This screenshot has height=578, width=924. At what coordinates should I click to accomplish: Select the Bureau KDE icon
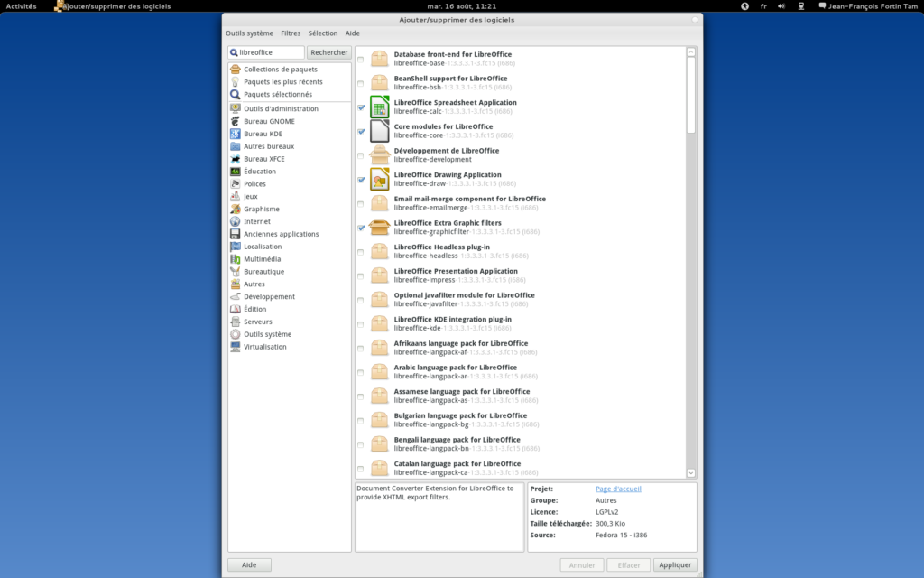[236, 134]
